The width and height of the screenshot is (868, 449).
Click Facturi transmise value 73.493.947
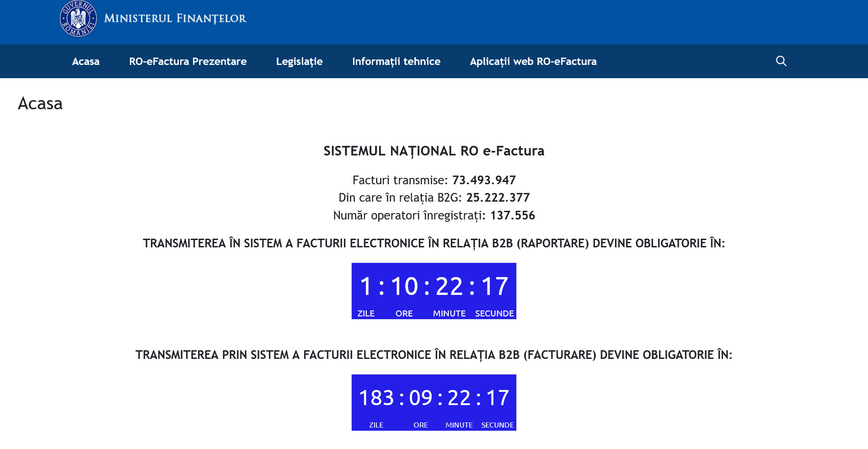(x=484, y=180)
